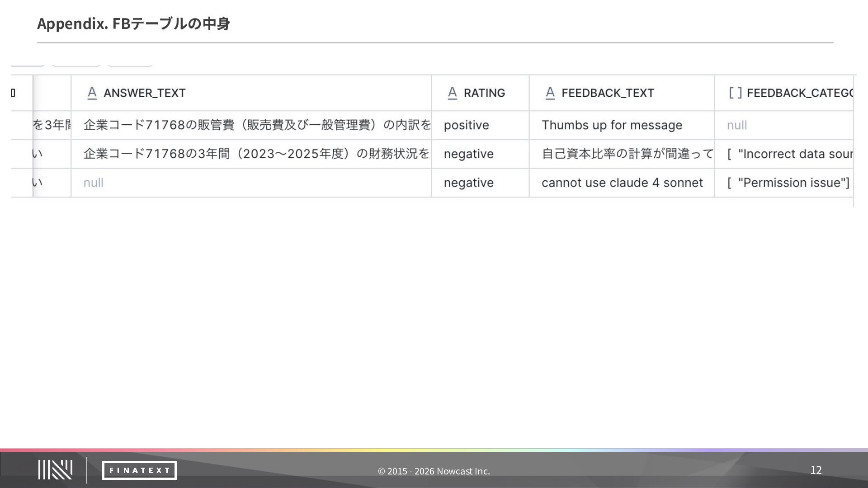Select the FEEDBACK_TEXT column header
Viewport: 868px width, 488px height.
[622, 93]
